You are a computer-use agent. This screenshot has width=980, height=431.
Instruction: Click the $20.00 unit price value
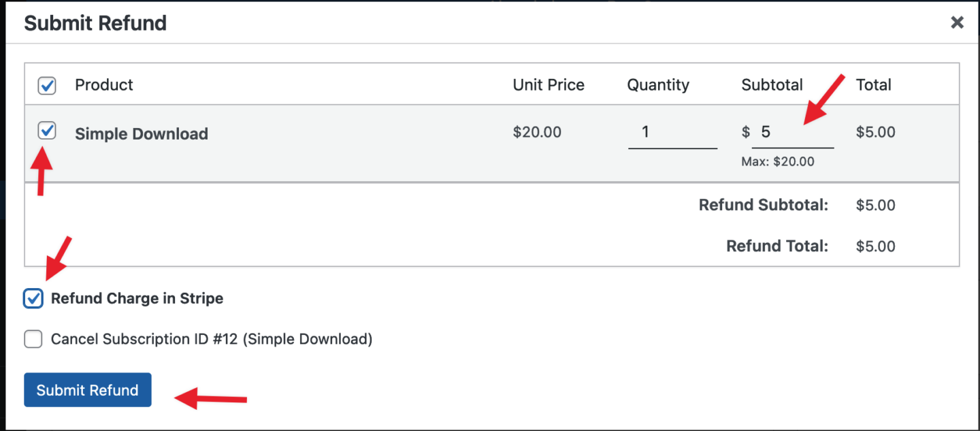pos(537,131)
